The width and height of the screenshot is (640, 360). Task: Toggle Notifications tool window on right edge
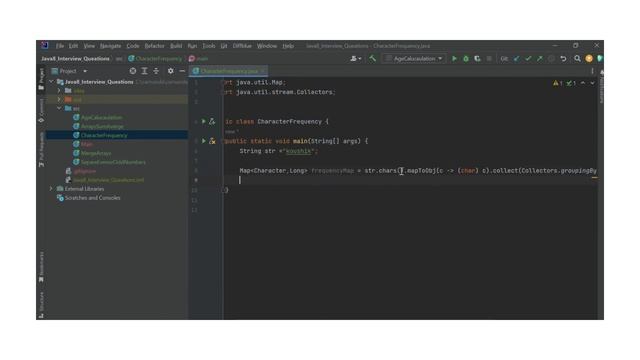point(601,87)
